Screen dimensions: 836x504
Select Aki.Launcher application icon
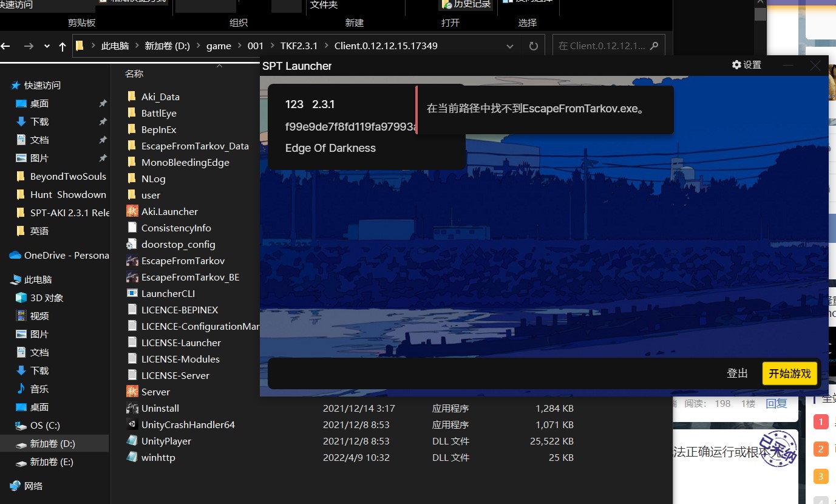[132, 211]
